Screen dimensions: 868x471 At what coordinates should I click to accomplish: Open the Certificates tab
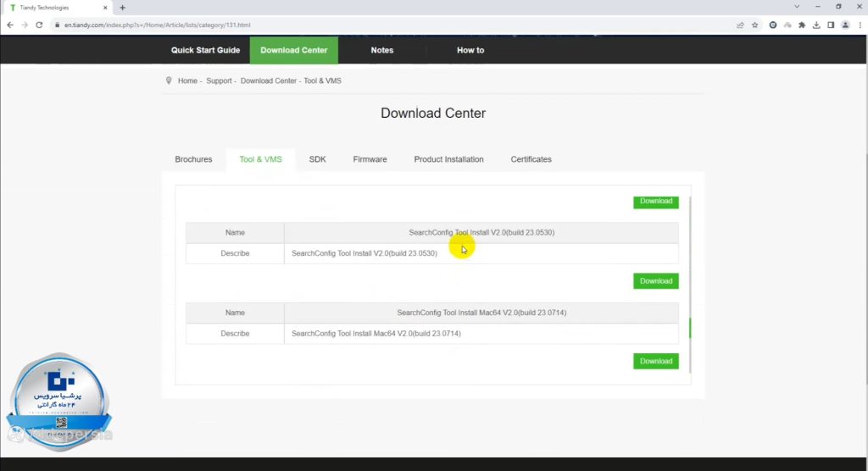click(531, 159)
